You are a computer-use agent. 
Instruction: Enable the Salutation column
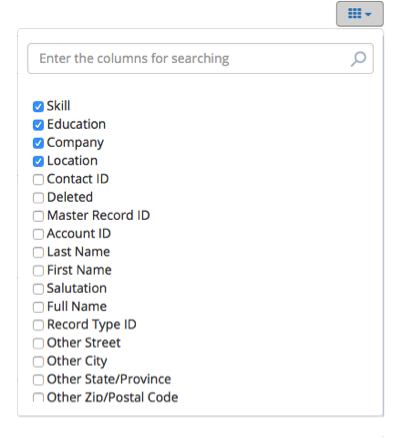38,289
